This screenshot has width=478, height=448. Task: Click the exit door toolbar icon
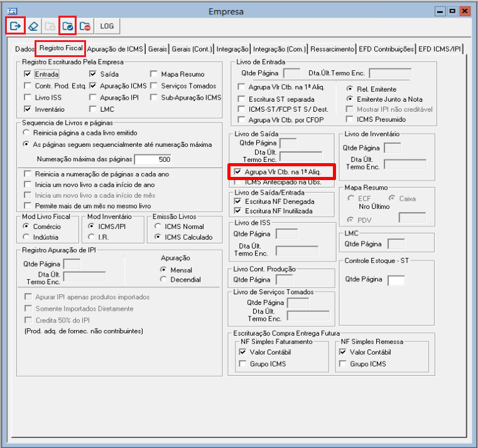(15, 26)
